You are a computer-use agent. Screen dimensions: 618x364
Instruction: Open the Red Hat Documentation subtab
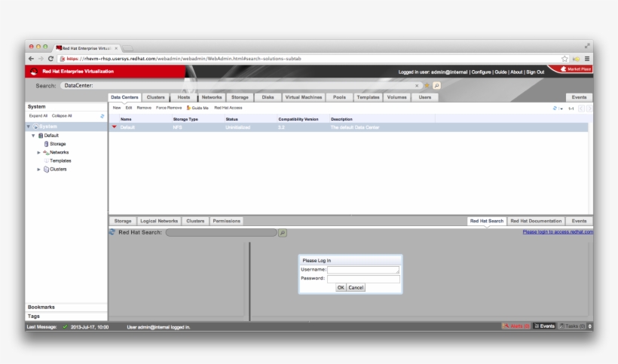point(536,221)
